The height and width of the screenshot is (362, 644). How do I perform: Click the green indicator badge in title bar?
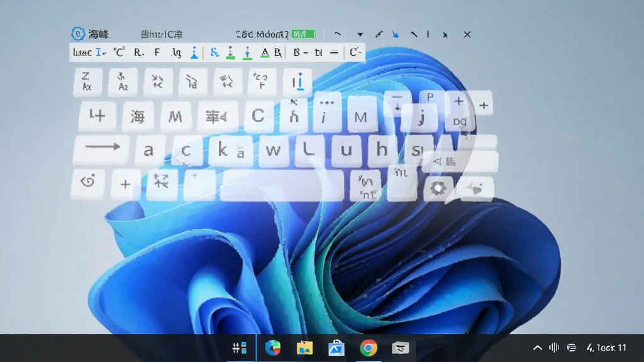tap(304, 35)
